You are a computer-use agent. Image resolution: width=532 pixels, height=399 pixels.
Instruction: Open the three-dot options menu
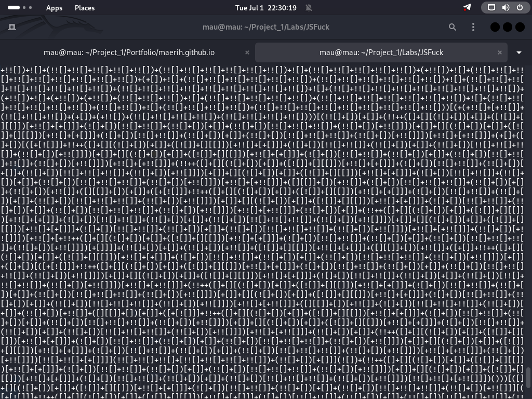click(x=473, y=26)
